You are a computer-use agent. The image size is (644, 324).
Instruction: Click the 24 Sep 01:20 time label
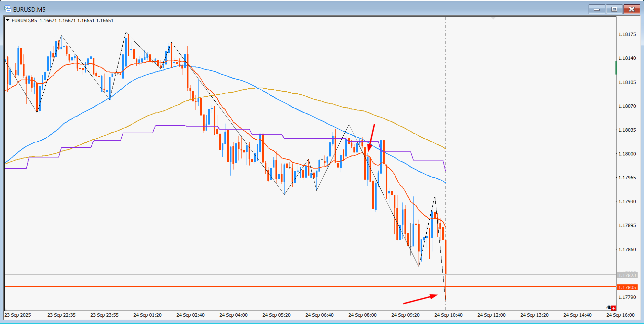[x=147, y=315]
